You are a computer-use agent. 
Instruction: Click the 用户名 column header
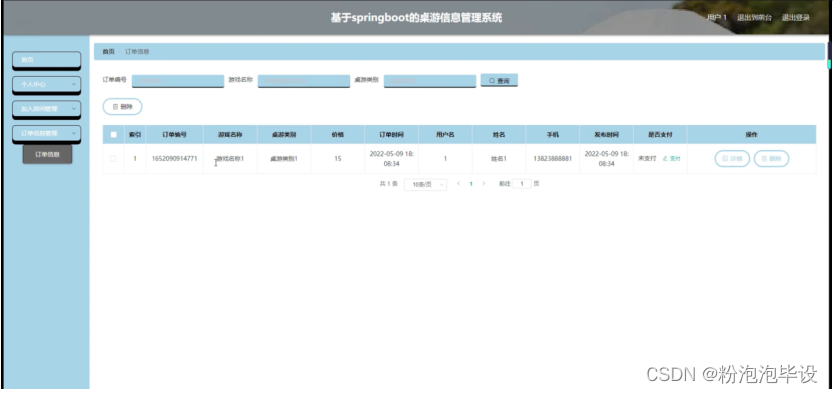pos(445,134)
